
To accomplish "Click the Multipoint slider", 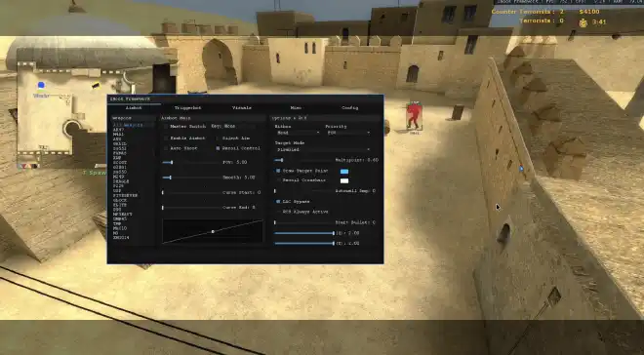I will click(303, 160).
